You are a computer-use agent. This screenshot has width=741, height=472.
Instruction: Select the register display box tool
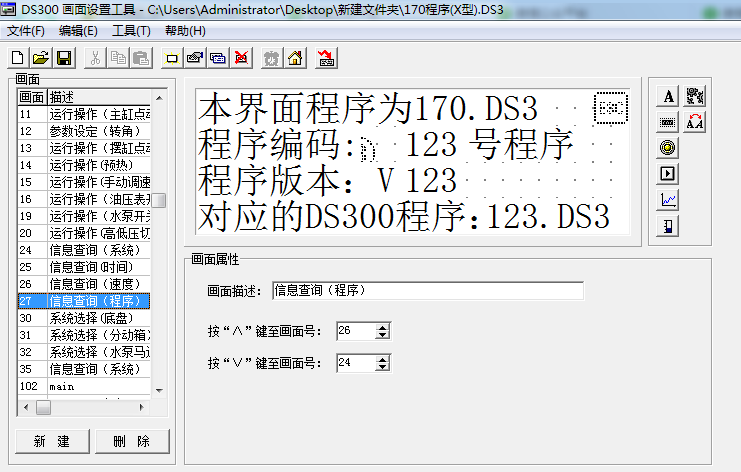(668, 122)
